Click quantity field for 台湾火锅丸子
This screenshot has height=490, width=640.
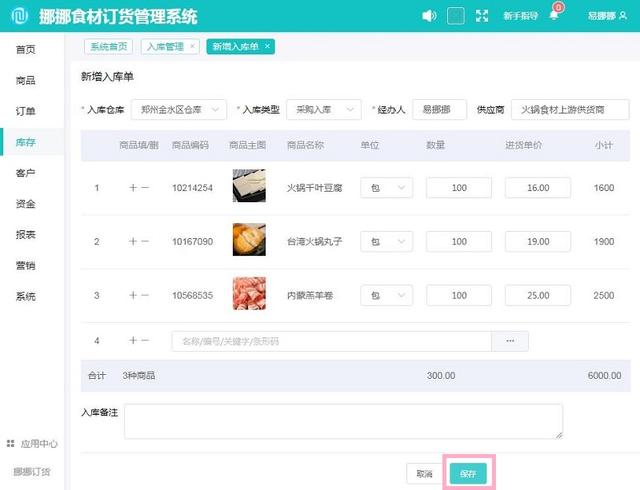[459, 242]
